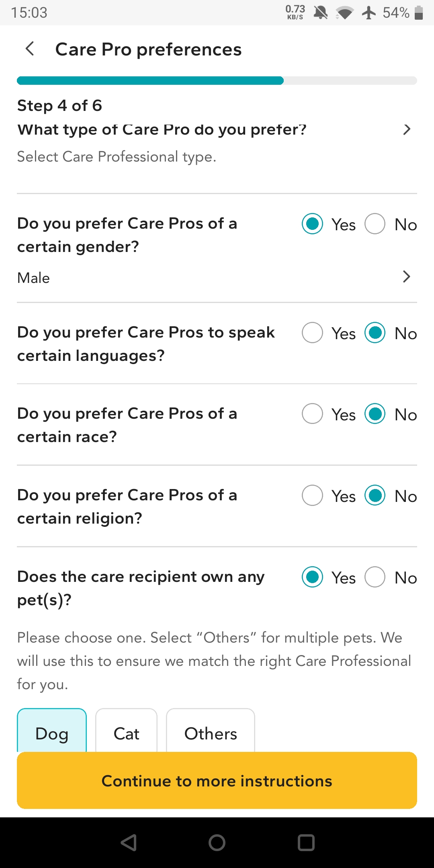Tap the step progress bar
This screenshot has height=868, width=434.
click(217, 81)
